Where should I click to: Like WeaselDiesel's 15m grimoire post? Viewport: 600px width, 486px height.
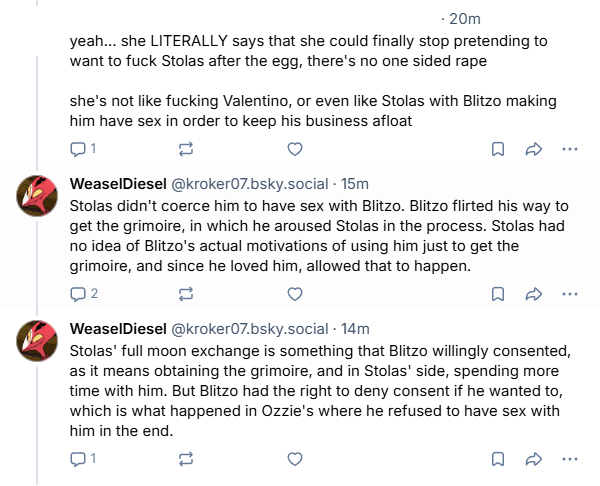294,294
